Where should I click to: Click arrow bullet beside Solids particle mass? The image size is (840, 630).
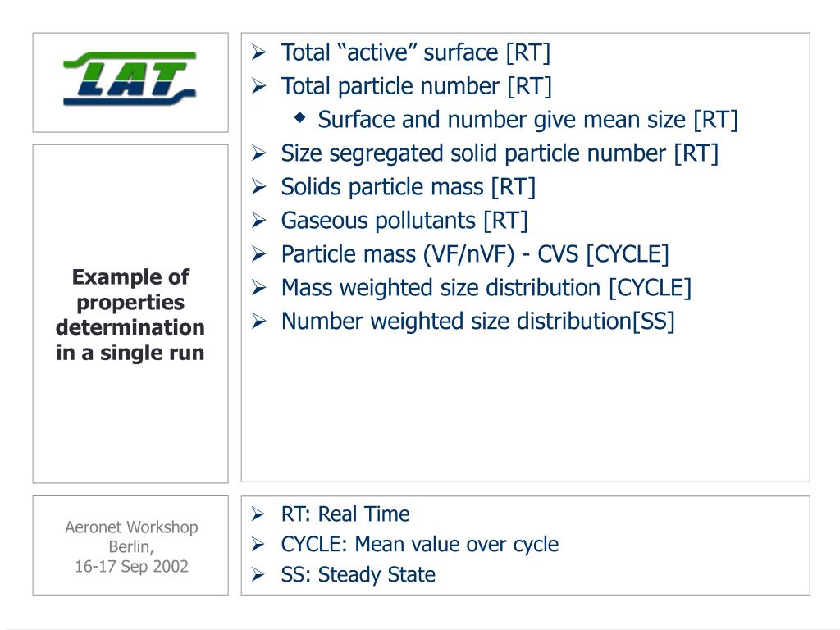coord(258,187)
